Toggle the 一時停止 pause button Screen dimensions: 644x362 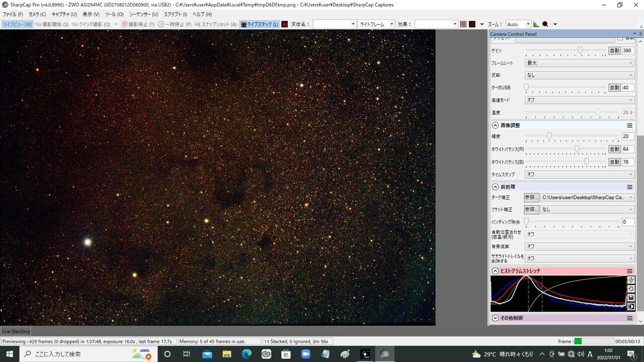pos(175,24)
